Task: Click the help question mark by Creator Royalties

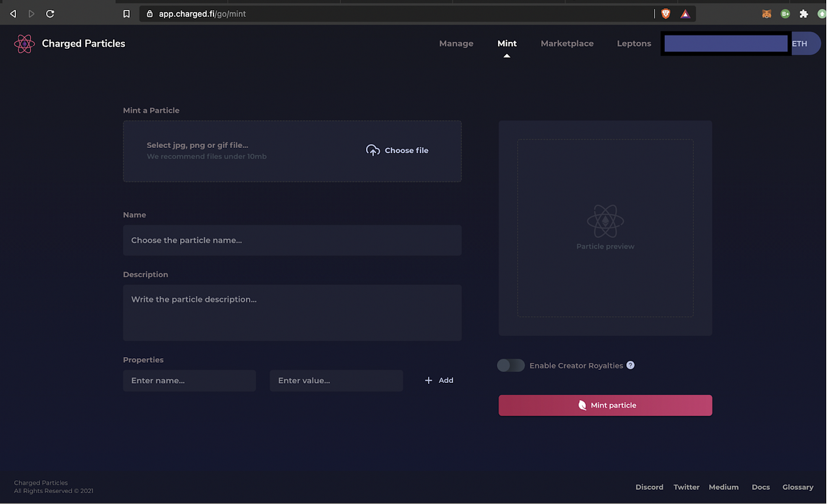Action: (630, 365)
